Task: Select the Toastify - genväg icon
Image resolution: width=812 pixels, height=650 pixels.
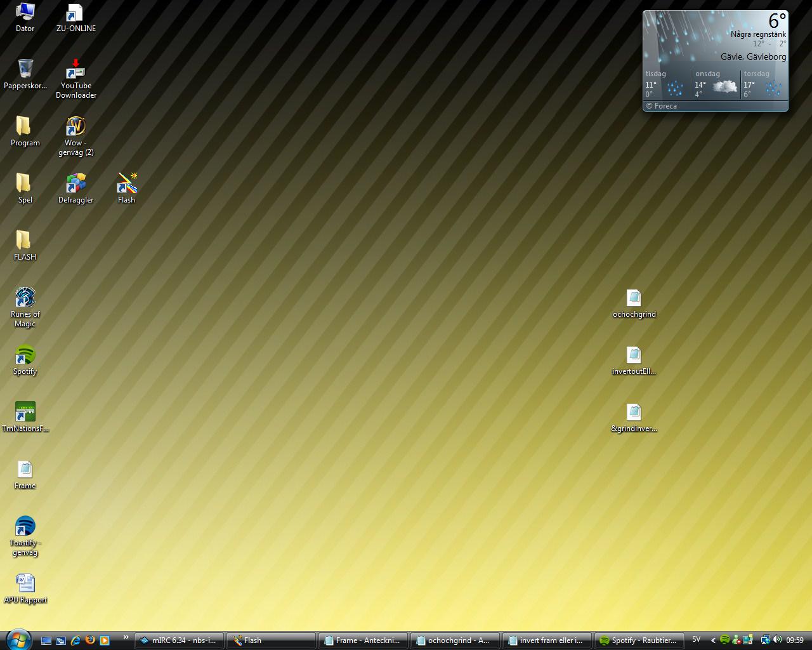Action: 25,536
